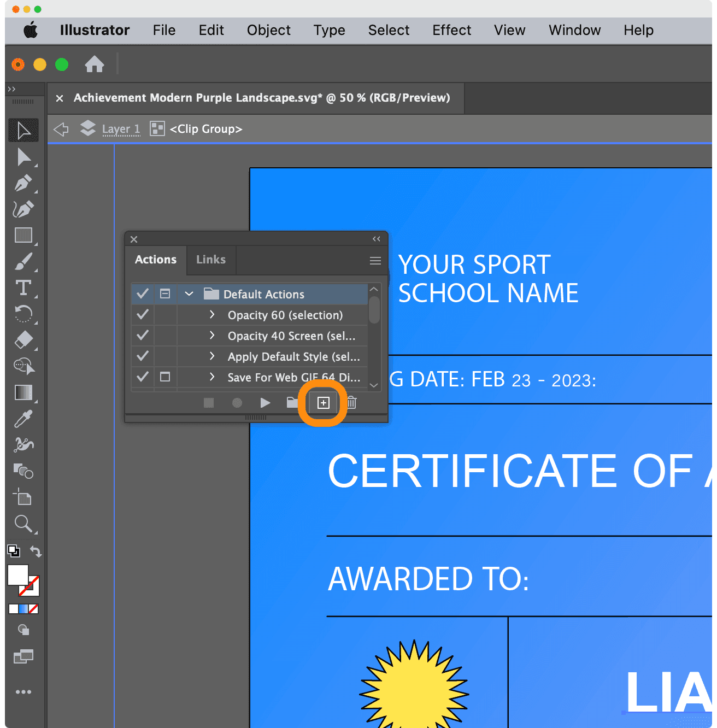The width and height of the screenshot is (717, 728).
Task: Open the File menu
Action: click(164, 30)
